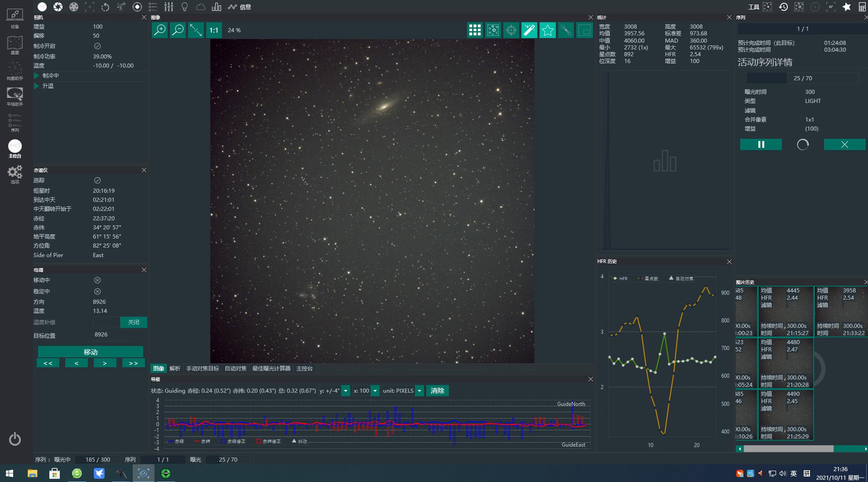The height and width of the screenshot is (482, 868).
Task: Open the unit: PIXELS dropdown
Action: pyautogui.click(x=420, y=391)
